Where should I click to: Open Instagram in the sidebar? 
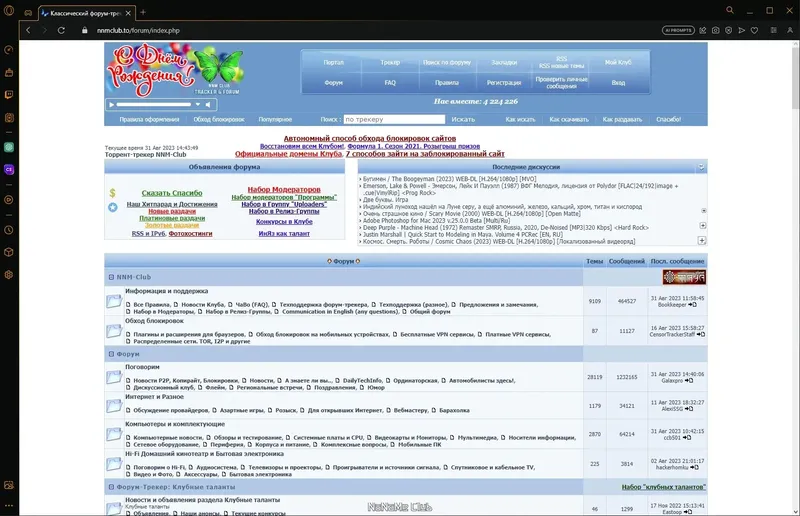coord(9,117)
